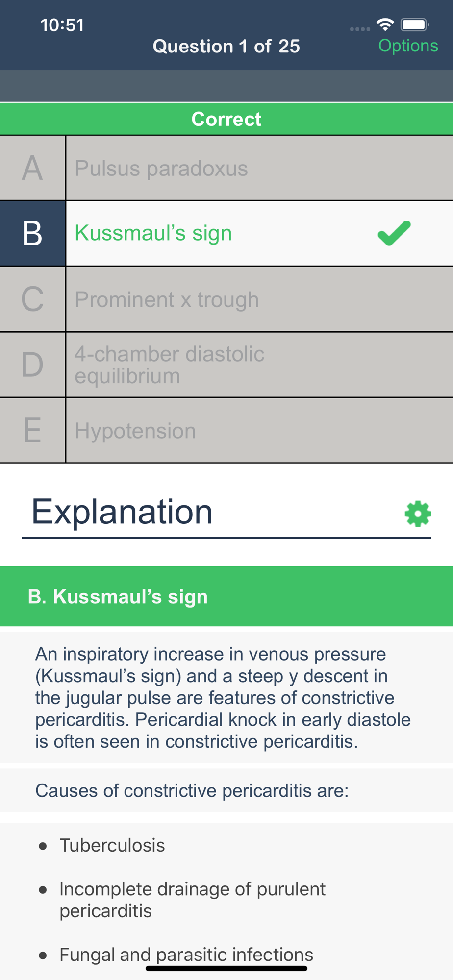Open the Options menu
Image resolution: width=453 pixels, height=980 pixels.
[408, 46]
